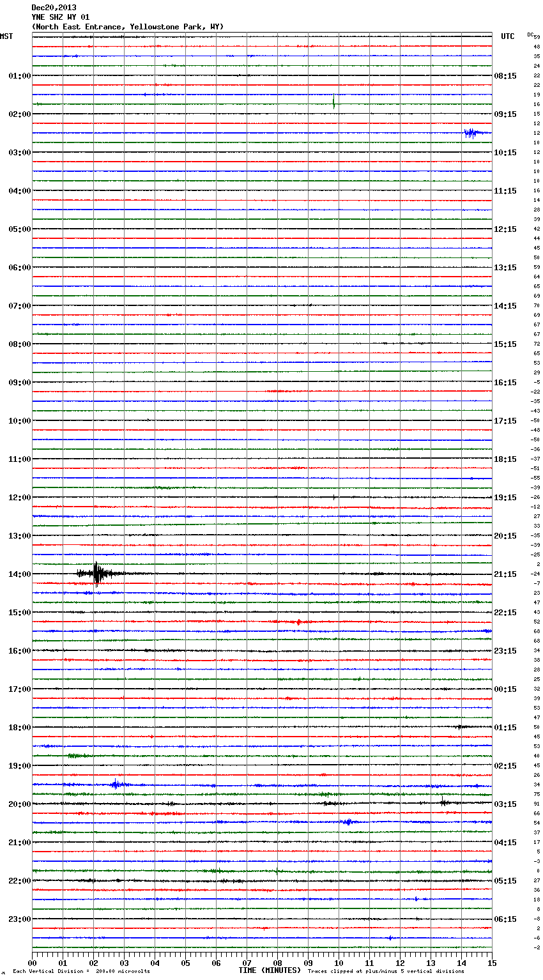Click the 12:15 UTC time label
Viewport: 543px width, 980px height.
click(x=505, y=229)
